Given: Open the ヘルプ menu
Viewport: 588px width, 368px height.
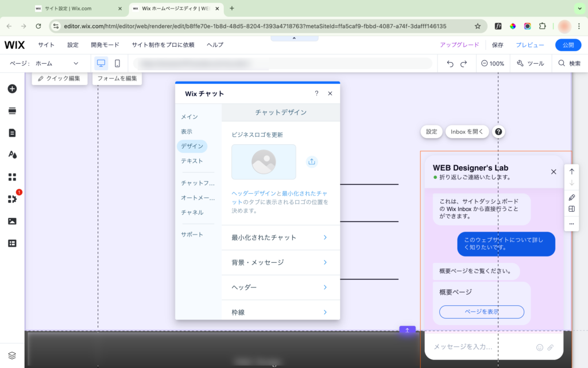Looking at the screenshot, I should [x=215, y=45].
